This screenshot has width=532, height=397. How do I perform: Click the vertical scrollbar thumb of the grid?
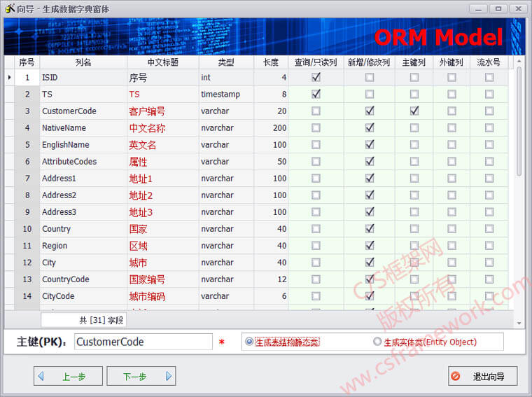519,121
